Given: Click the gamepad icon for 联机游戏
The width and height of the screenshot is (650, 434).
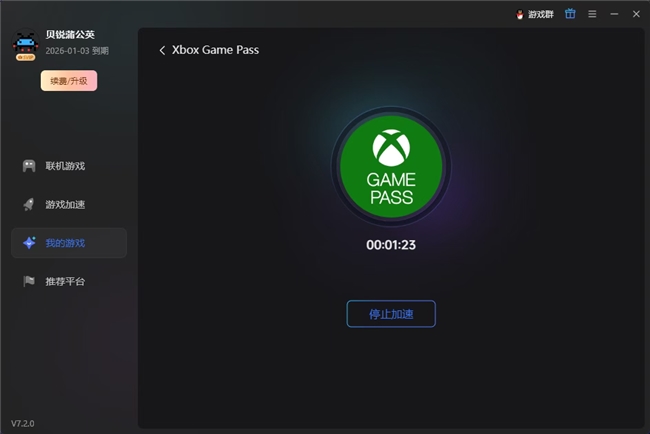Looking at the screenshot, I should (29, 166).
